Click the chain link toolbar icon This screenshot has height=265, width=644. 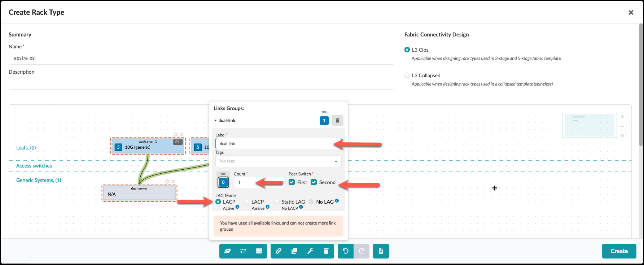(x=279, y=251)
